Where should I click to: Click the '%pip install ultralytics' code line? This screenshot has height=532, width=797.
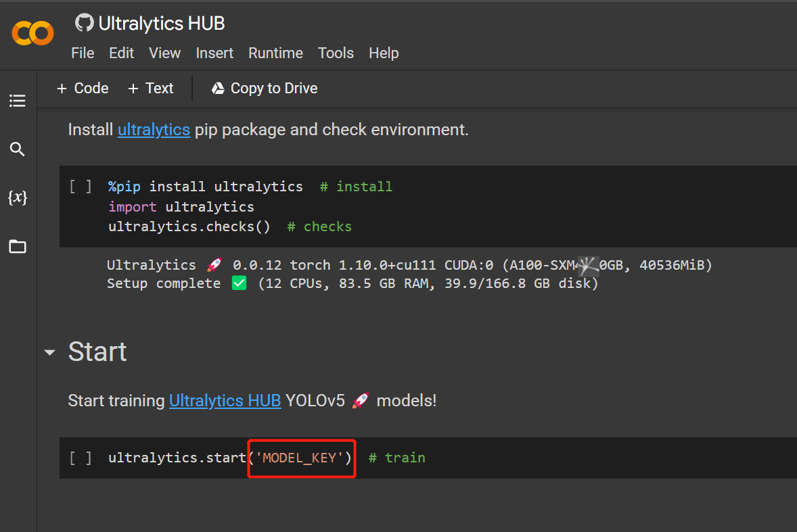coord(206,187)
